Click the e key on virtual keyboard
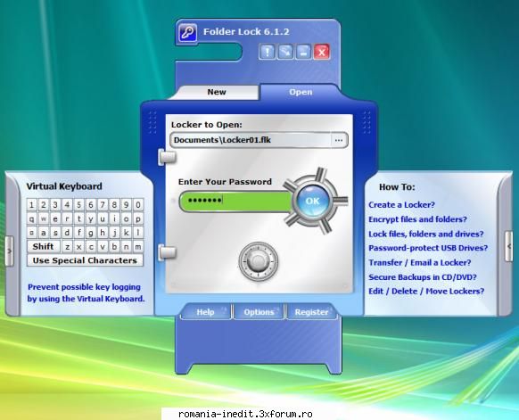This screenshot has height=420, width=519. tap(55, 218)
